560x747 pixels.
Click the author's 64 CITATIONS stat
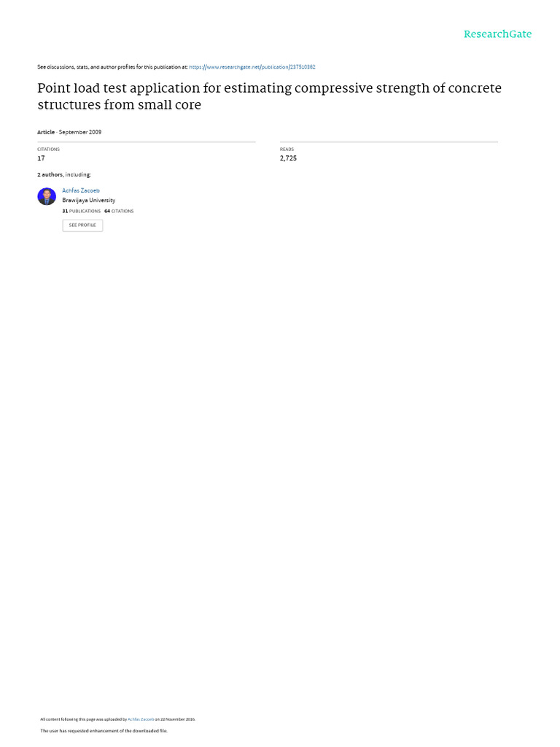coord(119,211)
